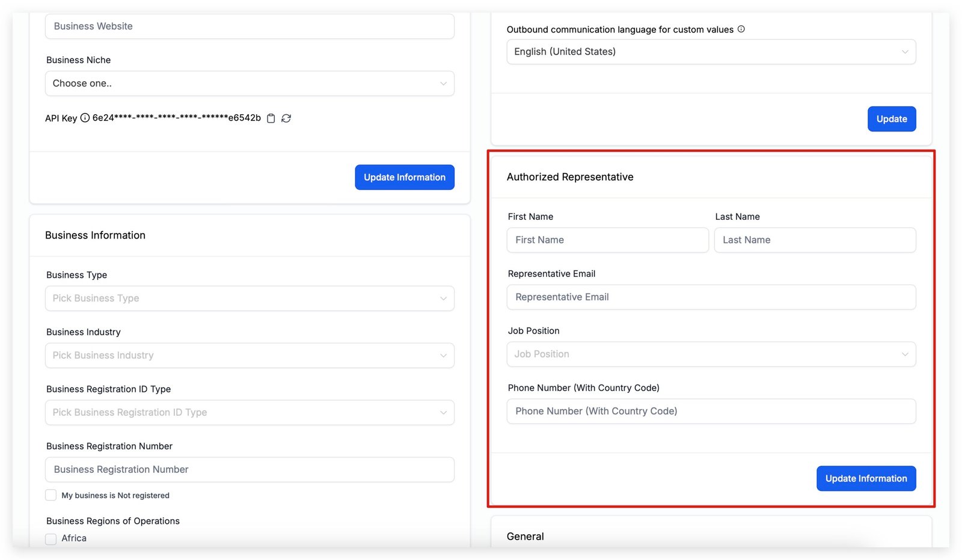Click Update Information below the API Key

point(404,177)
